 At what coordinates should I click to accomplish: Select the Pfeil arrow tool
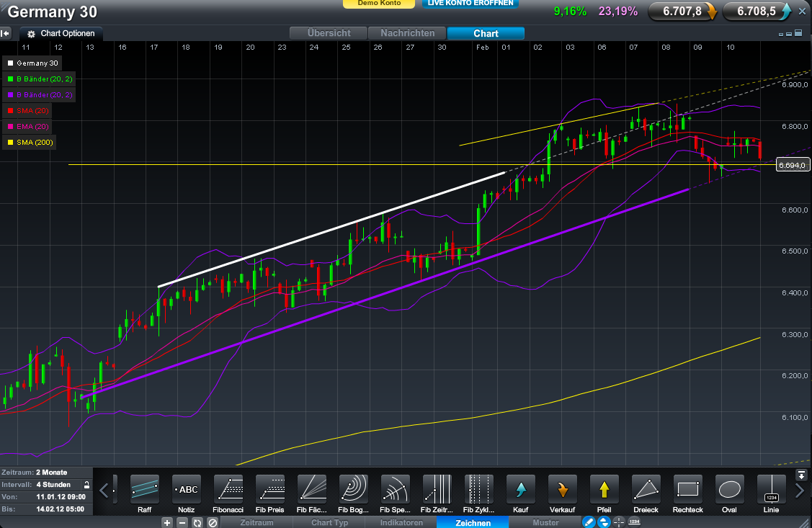(604, 494)
